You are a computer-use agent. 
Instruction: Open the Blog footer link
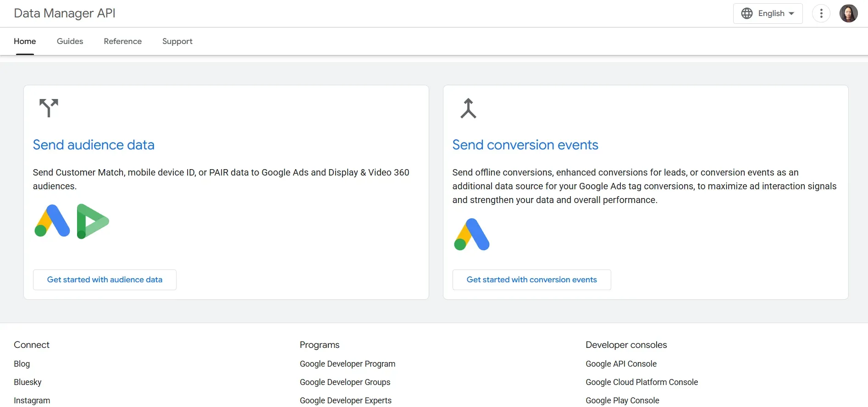(x=22, y=363)
